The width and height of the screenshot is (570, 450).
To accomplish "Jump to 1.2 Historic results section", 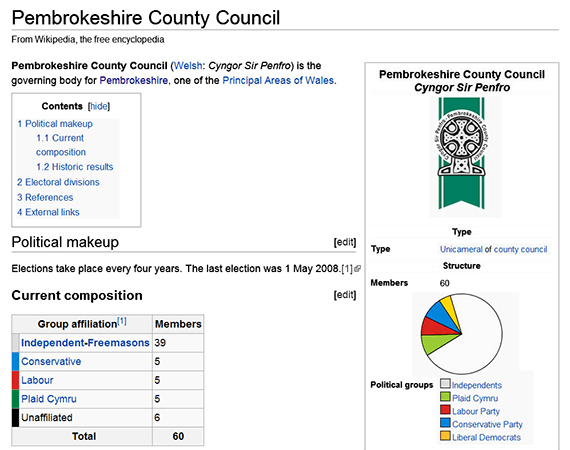I will [75, 167].
